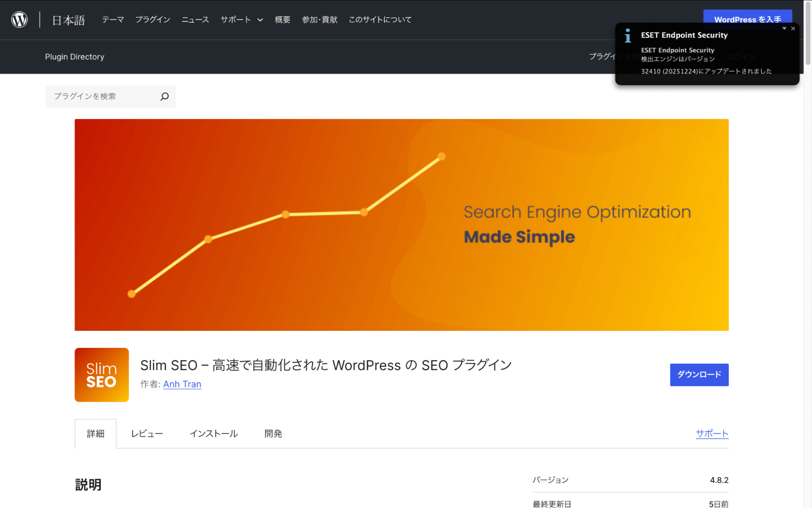Viewport: 812px width, 508px height.
Task: Click the Slim SEO plugin icon
Action: click(x=102, y=375)
